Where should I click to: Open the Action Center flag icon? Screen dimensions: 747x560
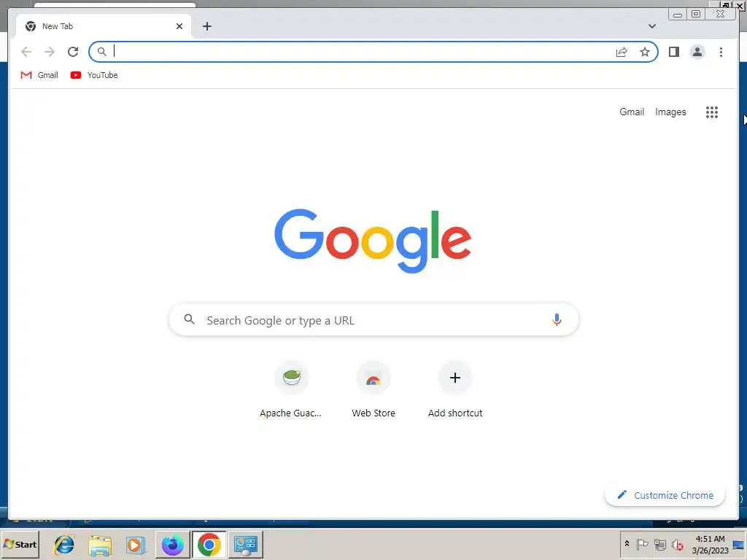[x=642, y=544]
